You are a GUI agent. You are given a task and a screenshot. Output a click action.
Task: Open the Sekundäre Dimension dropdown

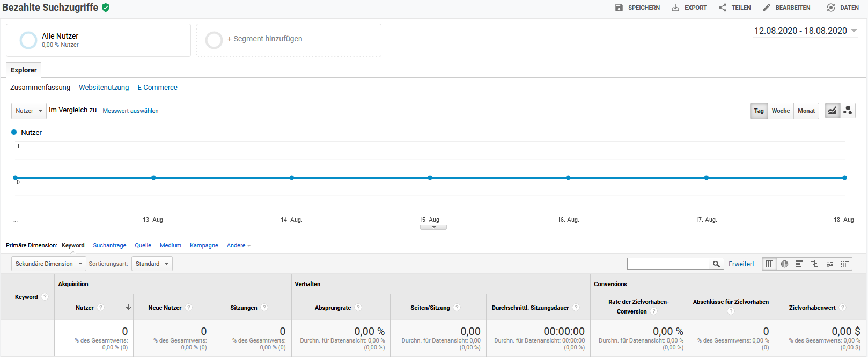click(48, 264)
